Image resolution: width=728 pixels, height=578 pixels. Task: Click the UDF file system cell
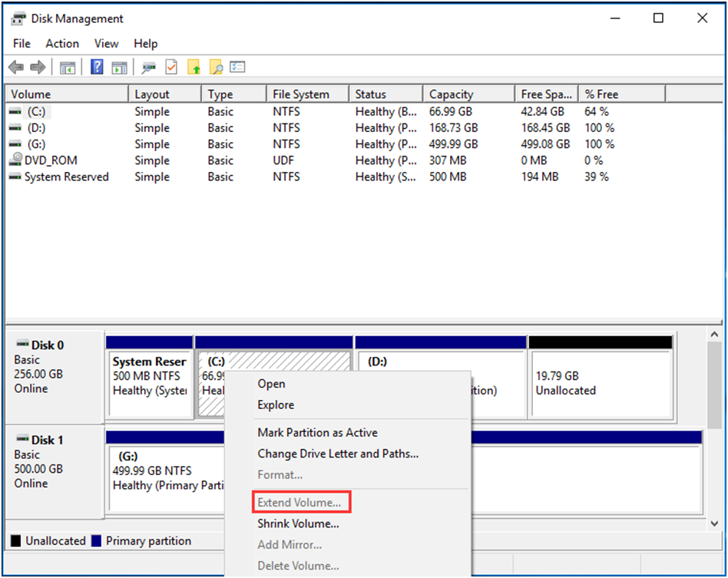[283, 160]
